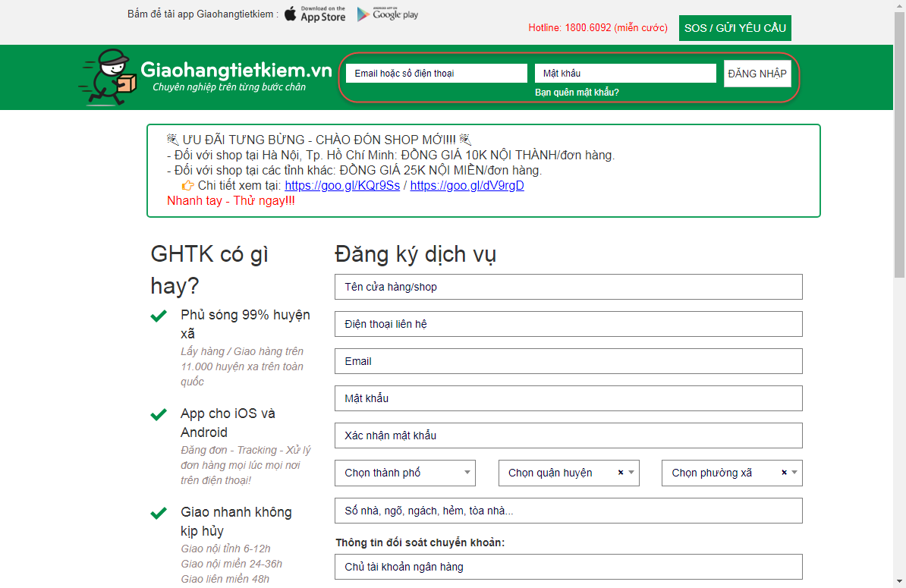The height and width of the screenshot is (588, 906).
Task: Click the App Store download badge
Action: pos(315,14)
